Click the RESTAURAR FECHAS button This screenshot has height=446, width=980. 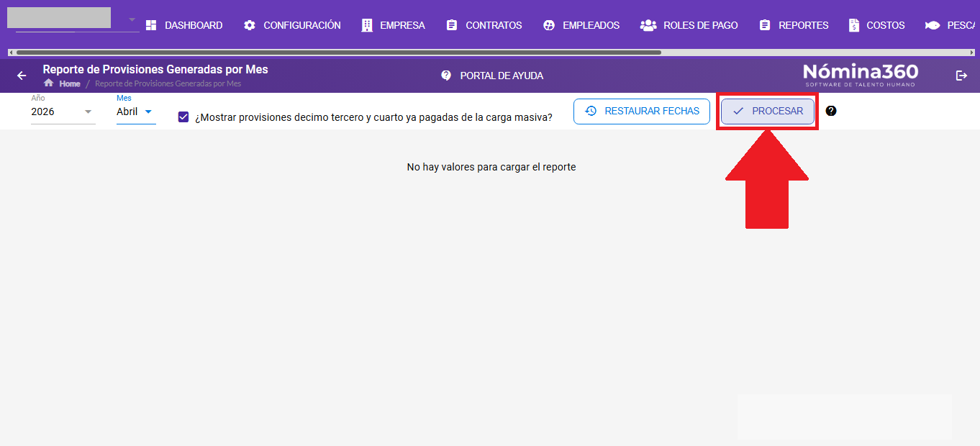[642, 111]
